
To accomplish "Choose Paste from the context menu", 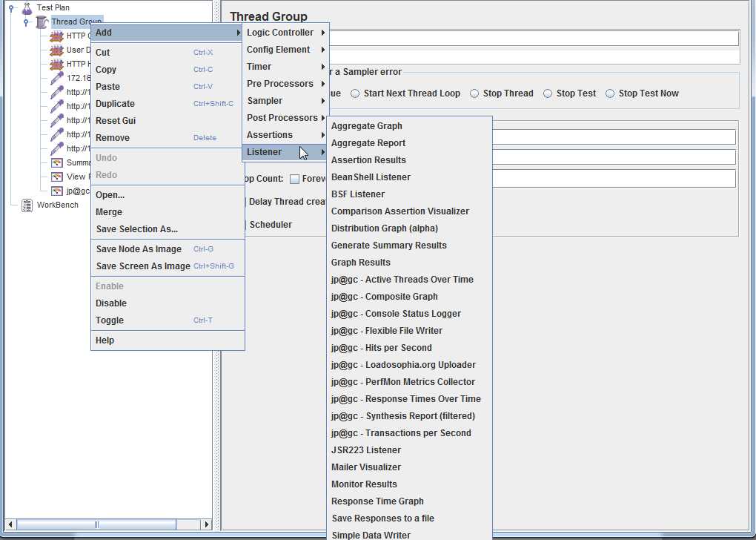I will tap(168, 86).
